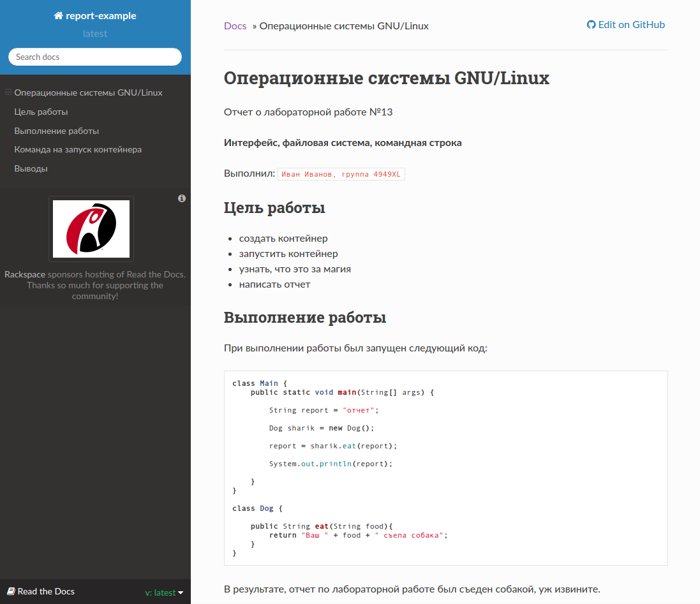
Task: Open Команда на запуск контейнера sidebar item
Action: point(78,150)
